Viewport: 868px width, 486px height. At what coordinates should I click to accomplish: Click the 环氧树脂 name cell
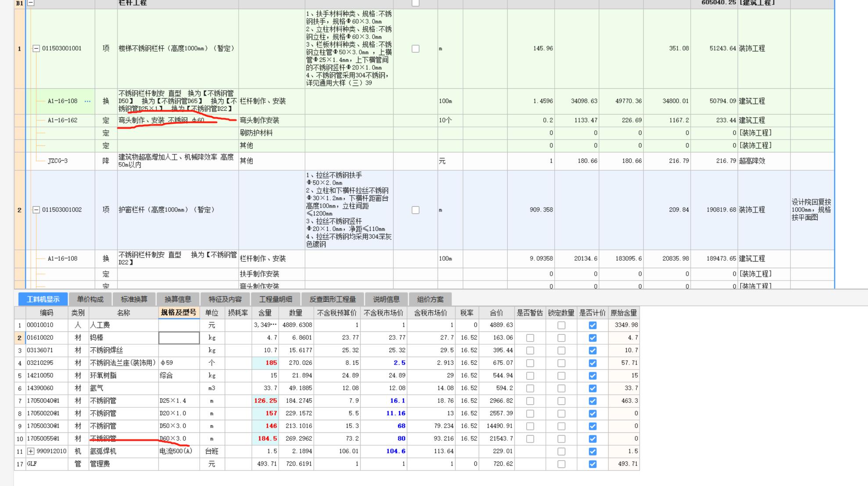coord(123,376)
